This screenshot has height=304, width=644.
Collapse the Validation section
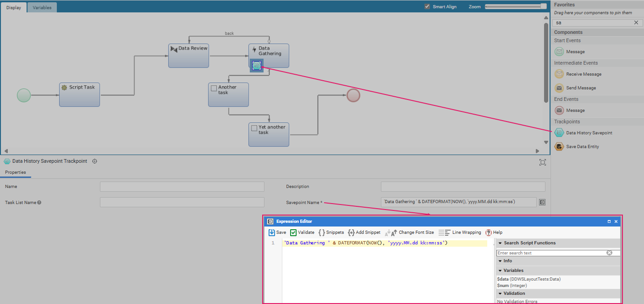coord(500,293)
